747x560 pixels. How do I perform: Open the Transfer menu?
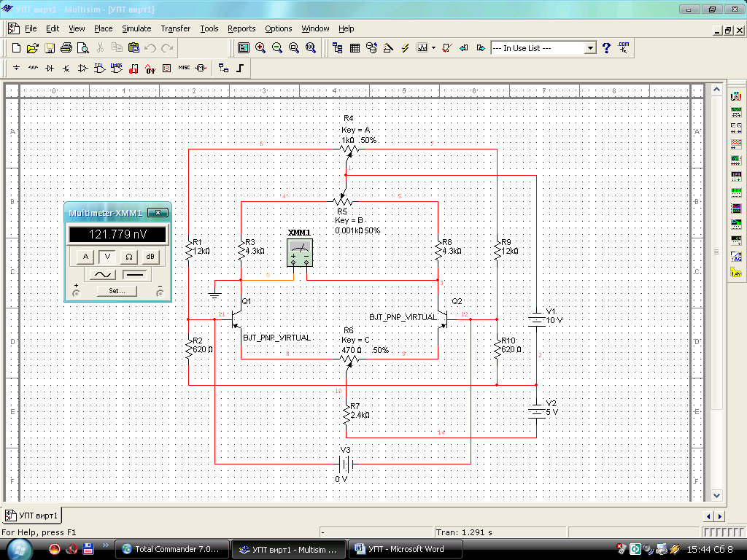pos(175,28)
